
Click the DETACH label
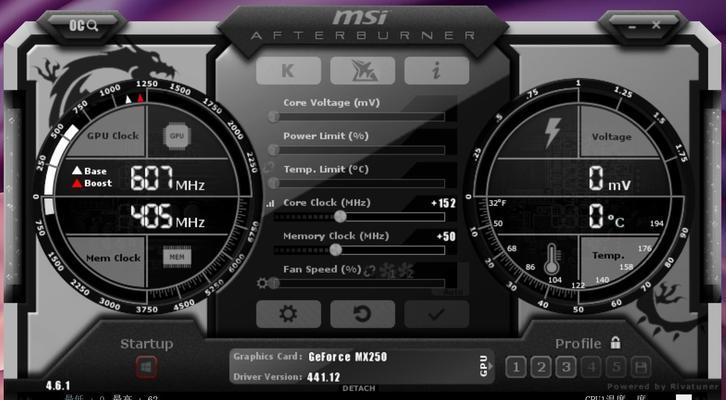click(358, 388)
